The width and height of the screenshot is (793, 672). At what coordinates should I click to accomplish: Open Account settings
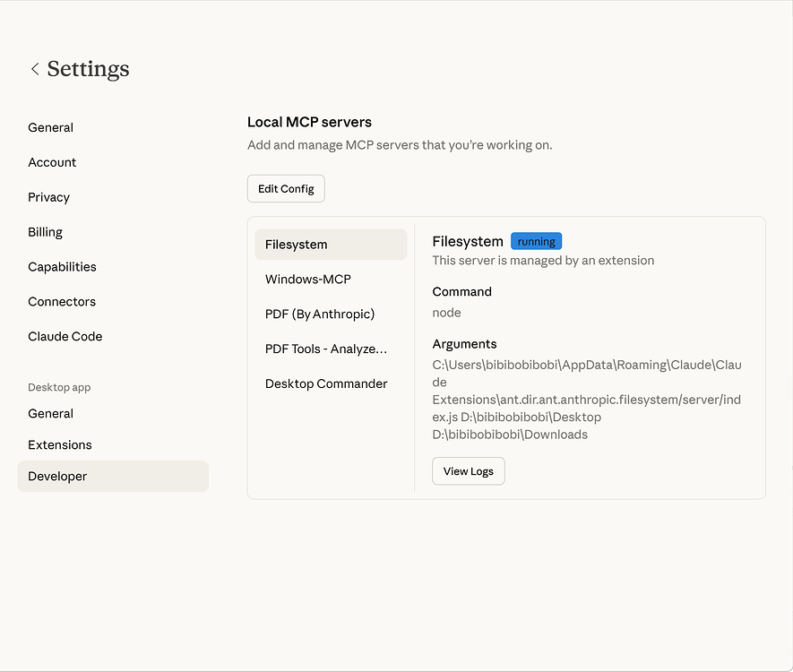coord(52,162)
